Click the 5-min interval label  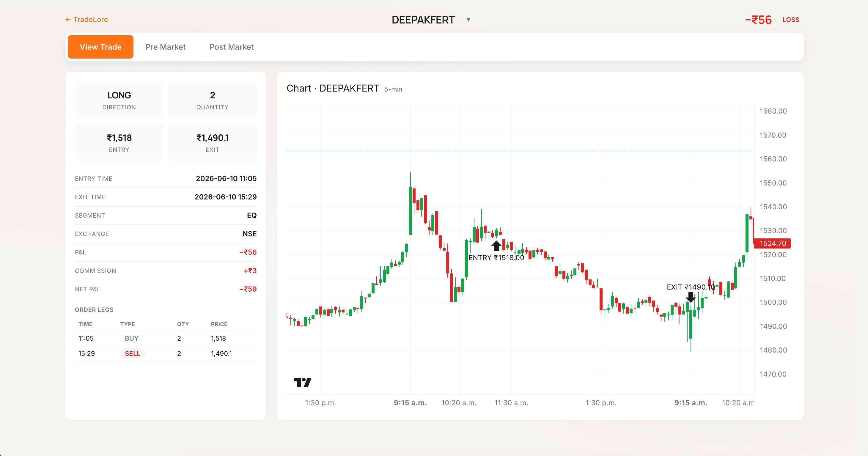point(393,89)
